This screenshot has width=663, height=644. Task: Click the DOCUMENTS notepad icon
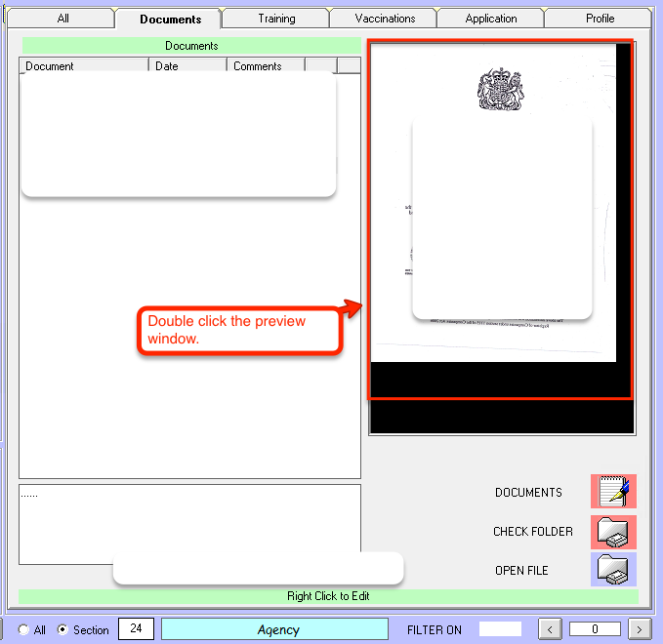tap(613, 492)
